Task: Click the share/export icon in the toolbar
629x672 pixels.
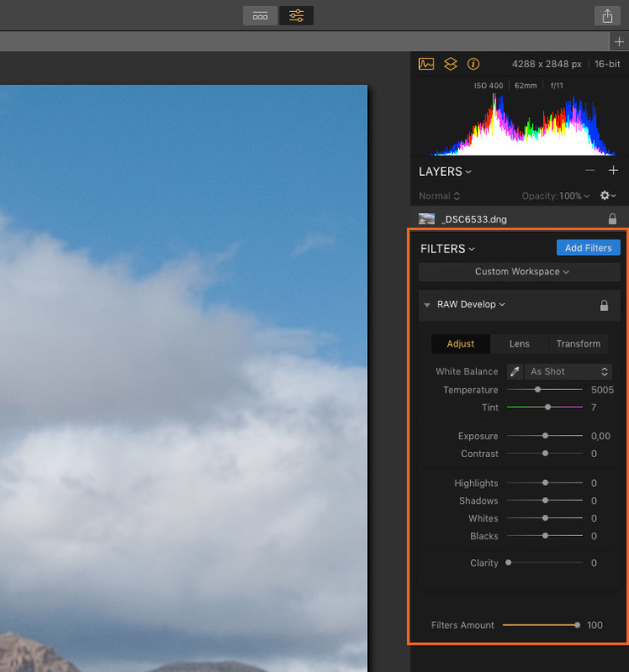Action: (x=607, y=15)
